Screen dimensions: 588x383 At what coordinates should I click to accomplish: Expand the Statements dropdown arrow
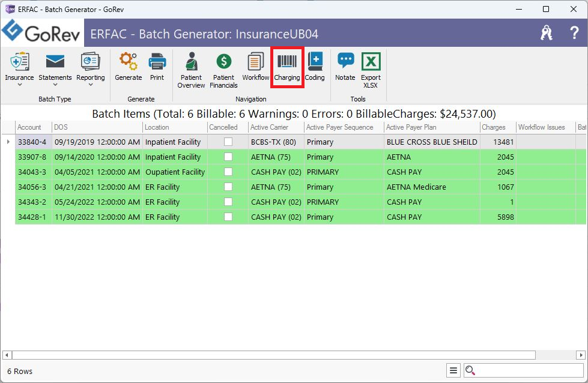(x=55, y=85)
